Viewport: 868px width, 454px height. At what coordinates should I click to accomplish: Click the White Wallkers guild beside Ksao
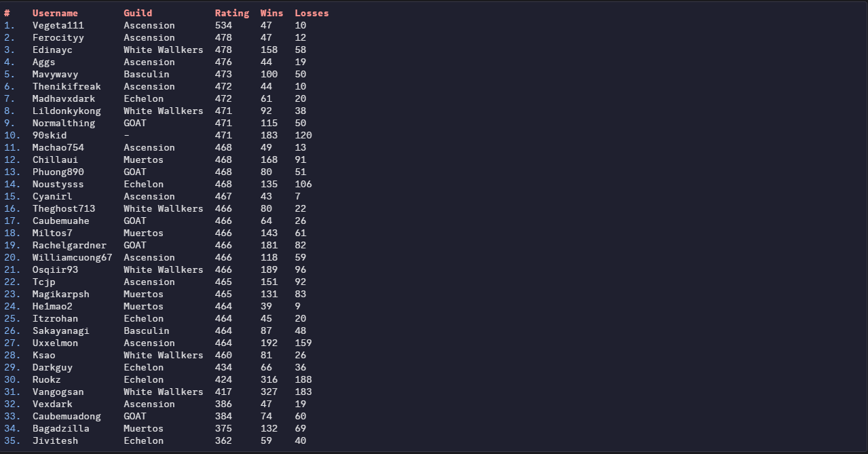coord(164,355)
